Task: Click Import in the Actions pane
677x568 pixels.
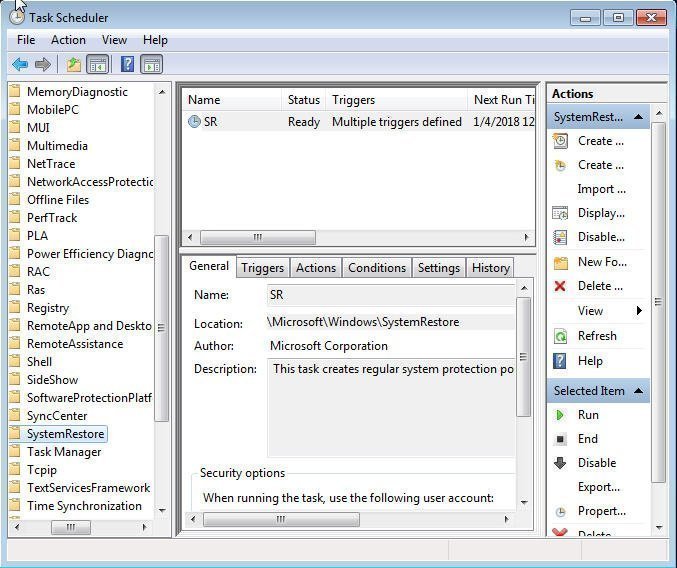Action: click(601, 189)
